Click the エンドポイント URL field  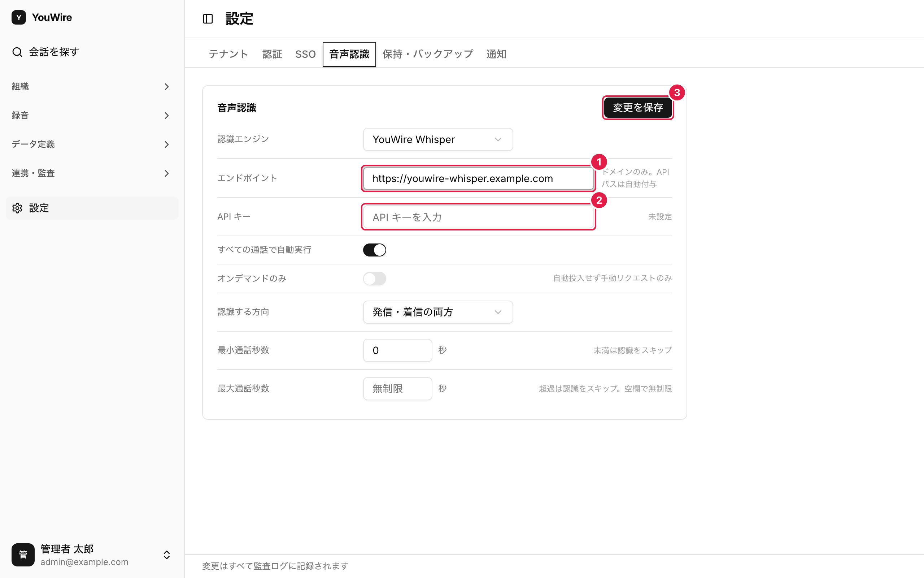pyautogui.click(x=478, y=178)
